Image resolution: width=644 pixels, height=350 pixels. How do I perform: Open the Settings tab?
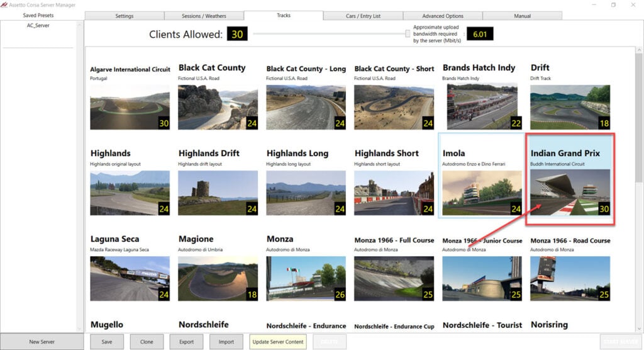coord(125,16)
